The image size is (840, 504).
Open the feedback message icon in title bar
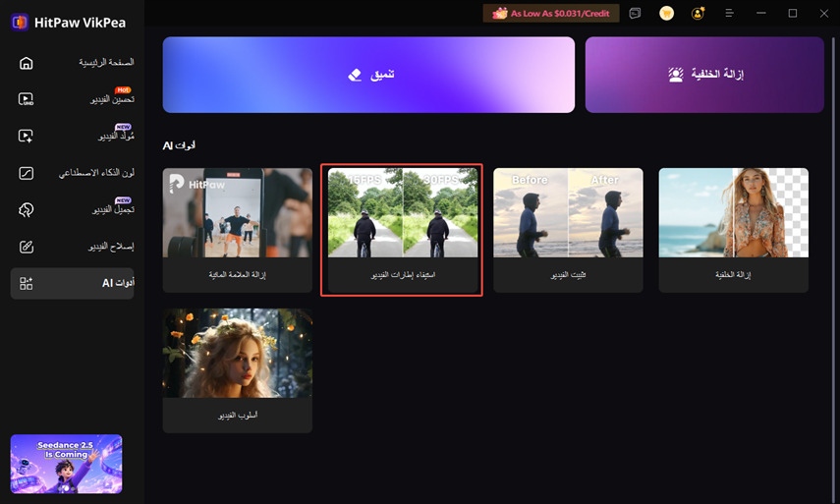(635, 14)
